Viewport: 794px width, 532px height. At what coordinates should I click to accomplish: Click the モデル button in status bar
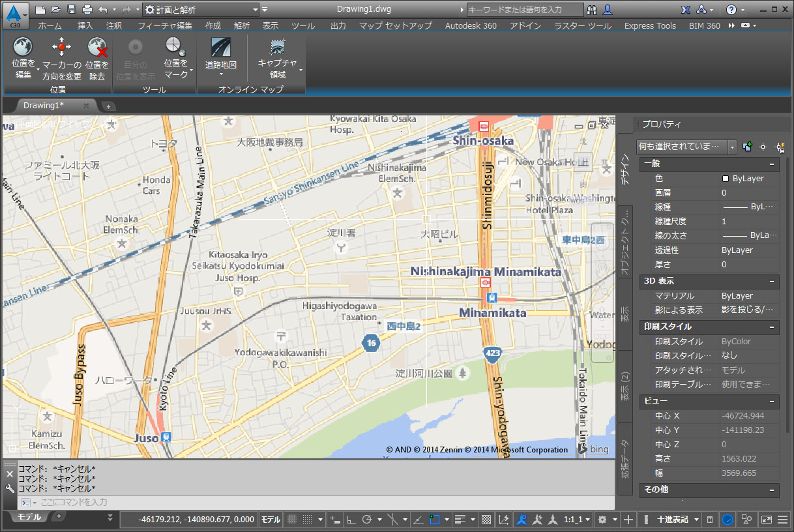coord(271,520)
